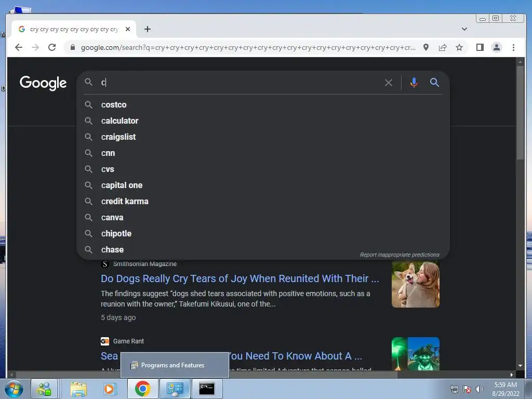Choose the 'cnn' suggestion
The width and height of the screenshot is (532, 399).
[x=263, y=153]
